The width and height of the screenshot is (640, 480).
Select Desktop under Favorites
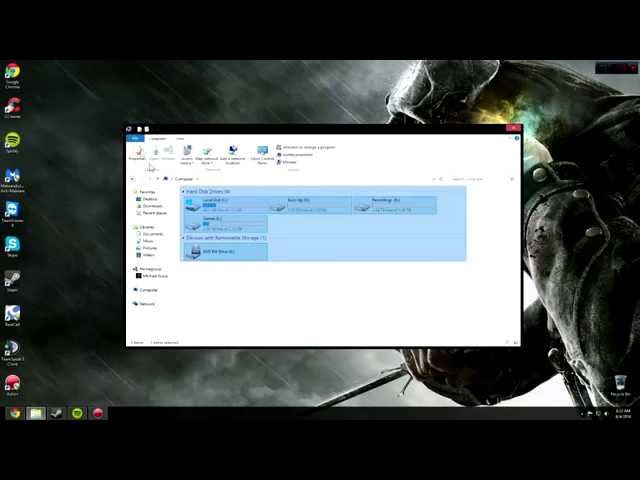pos(147,199)
